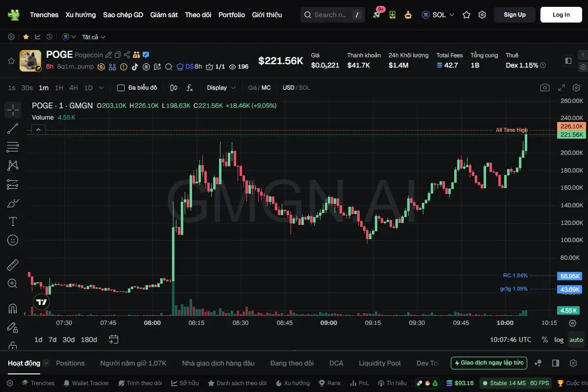
Task: Expand the Tất cả filter dropdown
Action: 94,37
